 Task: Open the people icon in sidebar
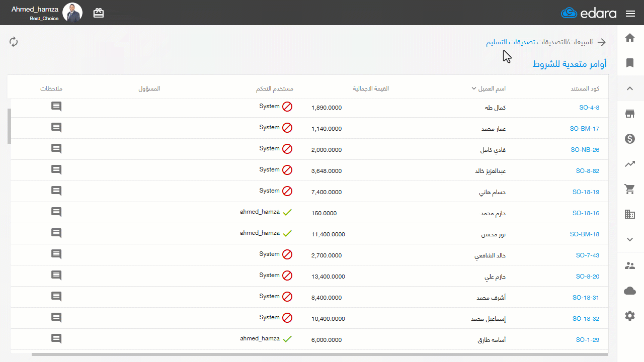(x=630, y=265)
